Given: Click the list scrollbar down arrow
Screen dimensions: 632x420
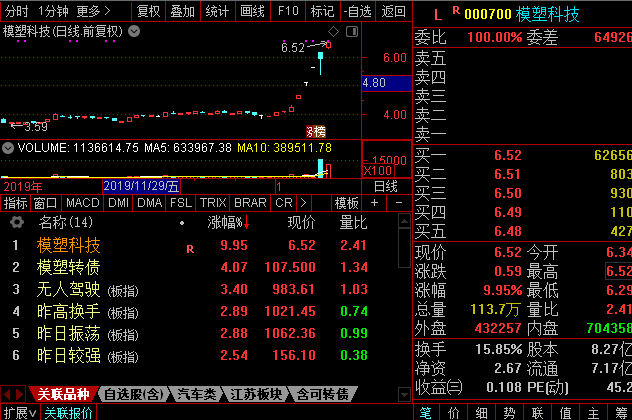Looking at the screenshot, I should tap(404, 394).
